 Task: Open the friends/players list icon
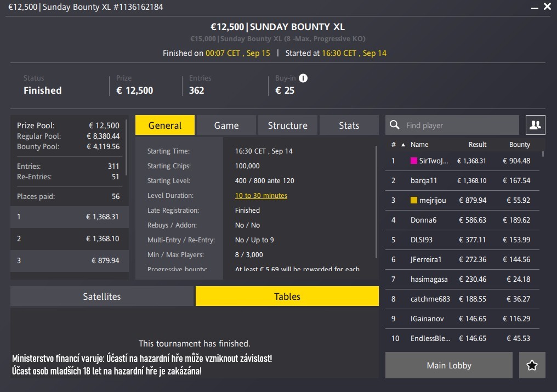(x=535, y=126)
